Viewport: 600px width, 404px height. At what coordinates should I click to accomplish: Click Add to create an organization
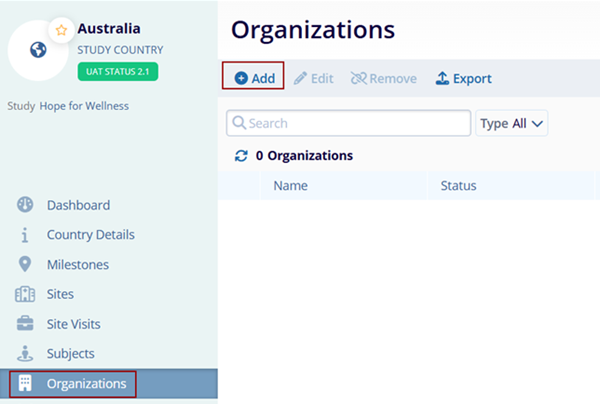coord(254,78)
